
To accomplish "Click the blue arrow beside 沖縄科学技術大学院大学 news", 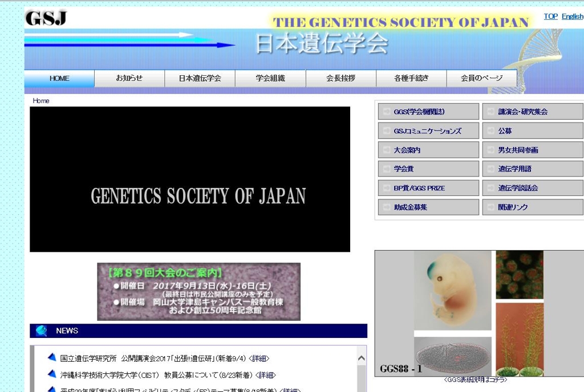I will [52, 374].
